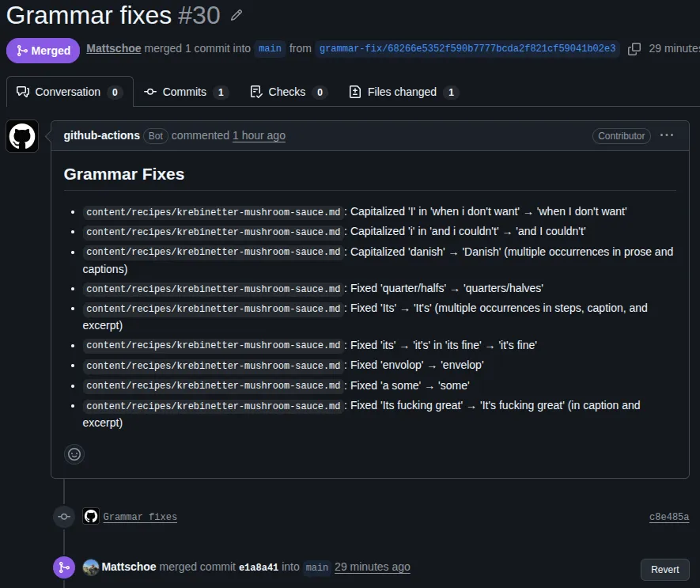Click the merged commit e1a8a41 hash
The image size is (700, 588).
click(x=259, y=567)
